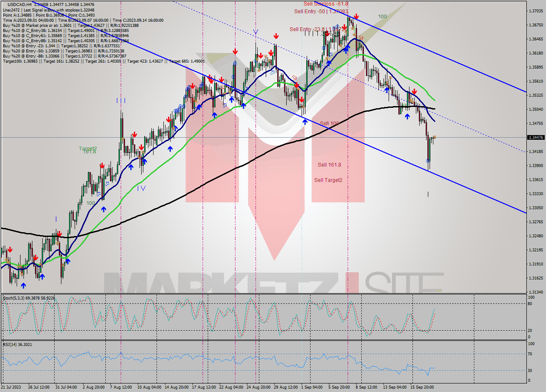Image resolution: width=546 pixels, height=392 pixels.
Task: Click the 1.36180 price level
Action: 535,53
